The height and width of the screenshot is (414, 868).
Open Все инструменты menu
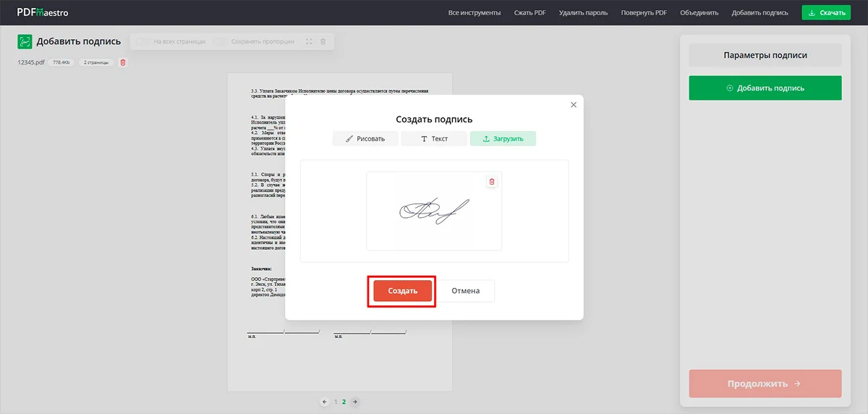click(474, 12)
